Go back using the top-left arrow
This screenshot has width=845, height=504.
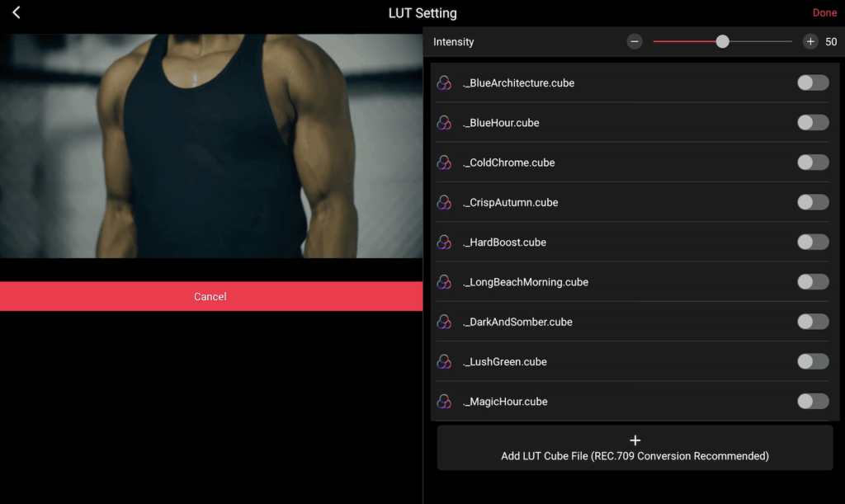pyautogui.click(x=17, y=12)
